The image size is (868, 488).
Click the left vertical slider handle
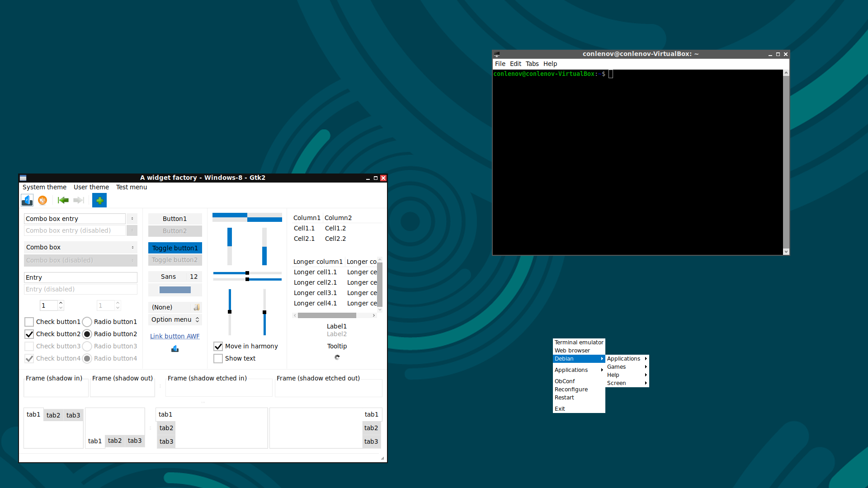230,312
